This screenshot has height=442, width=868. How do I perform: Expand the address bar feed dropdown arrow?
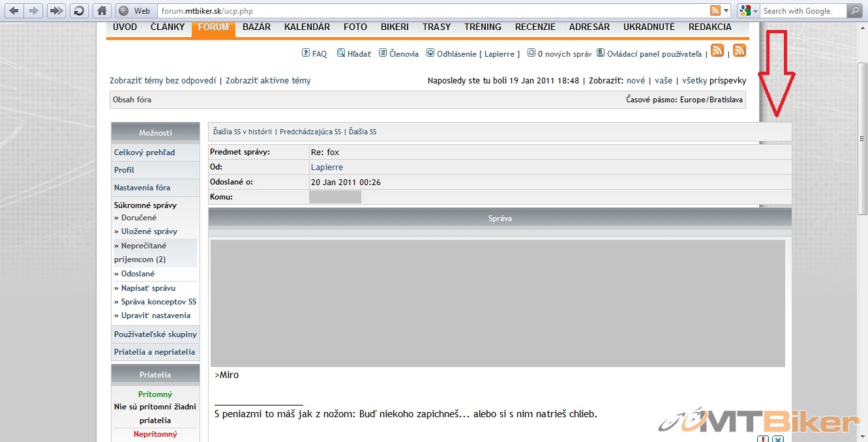pos(726,10)
